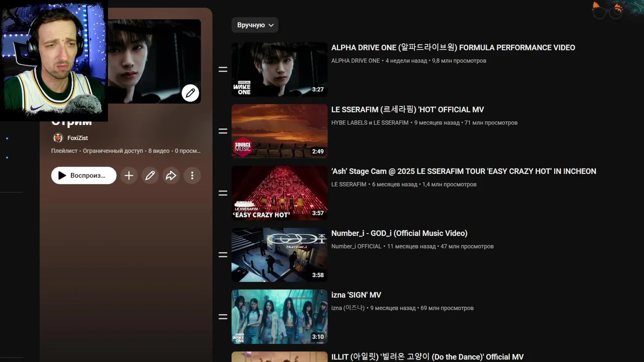Open LE SSERAFIM 'HOT' OFFICIAL MV title
The width and height of the screenshot is (644, 362).
pos(408,110)
